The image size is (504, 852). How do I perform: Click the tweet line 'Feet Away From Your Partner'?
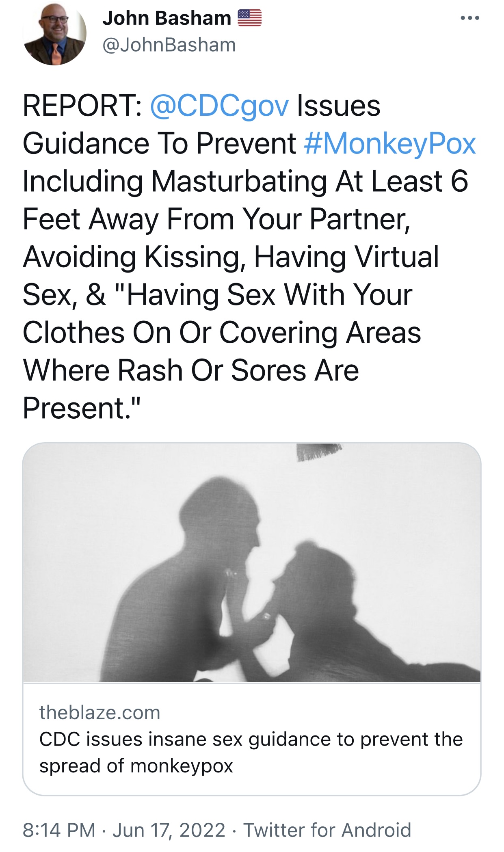(216, 219)
